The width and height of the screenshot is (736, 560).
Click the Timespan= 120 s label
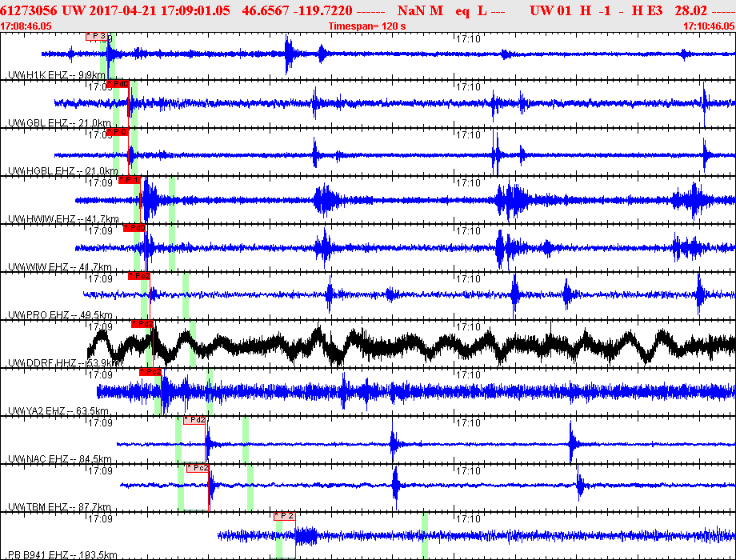(367, 26)
